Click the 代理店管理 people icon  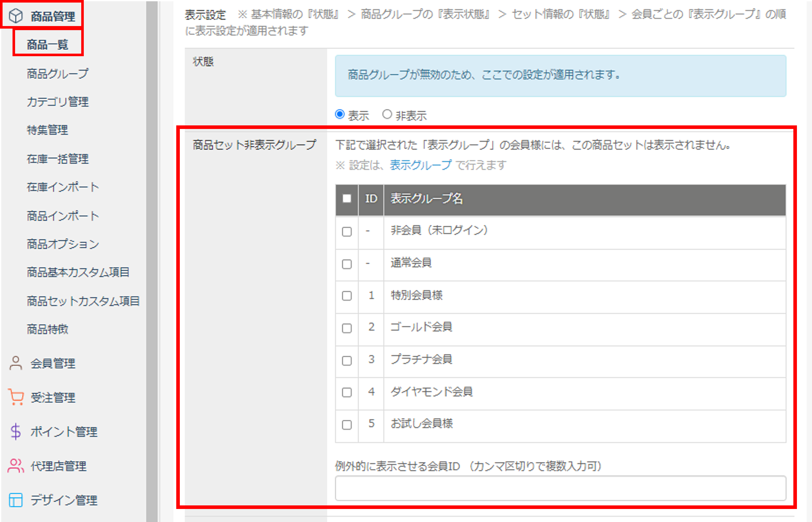tap(16, 466)
